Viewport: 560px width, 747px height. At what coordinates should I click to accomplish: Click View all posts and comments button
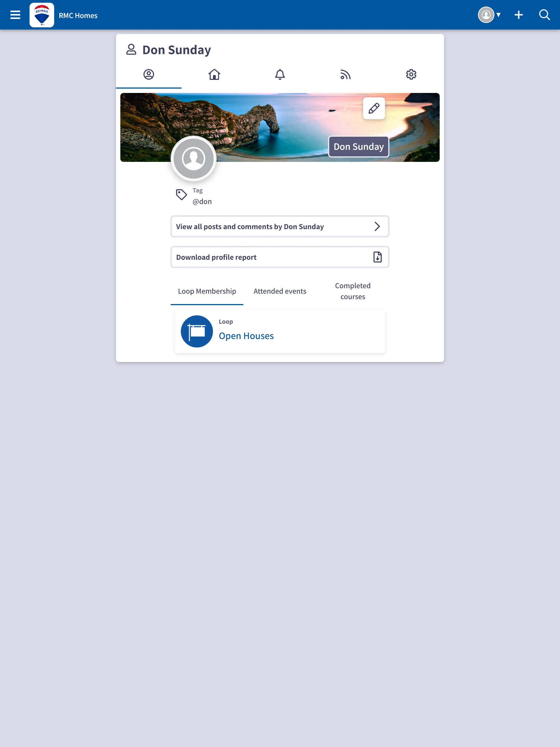[x=279, y=226]
